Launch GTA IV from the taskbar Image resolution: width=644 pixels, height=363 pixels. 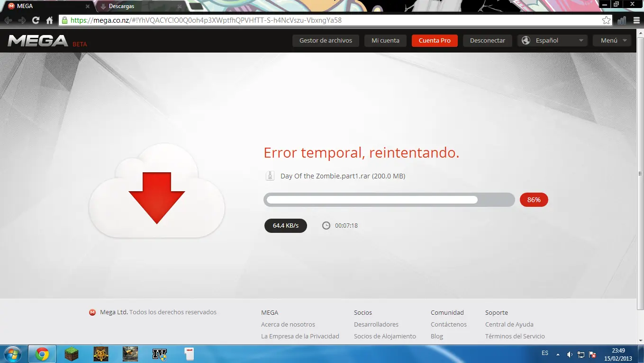(159, 354)
